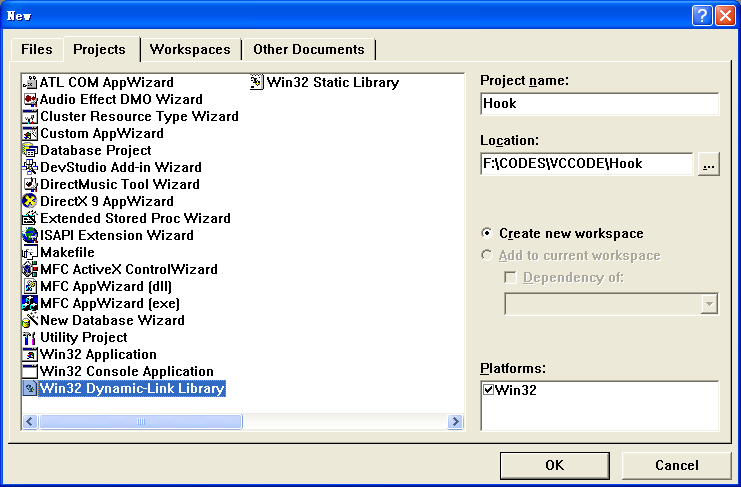Click the "Utility Project" label
Image resolution: width=741 pixels, height=487 pixels.
[x=84, y=337]
